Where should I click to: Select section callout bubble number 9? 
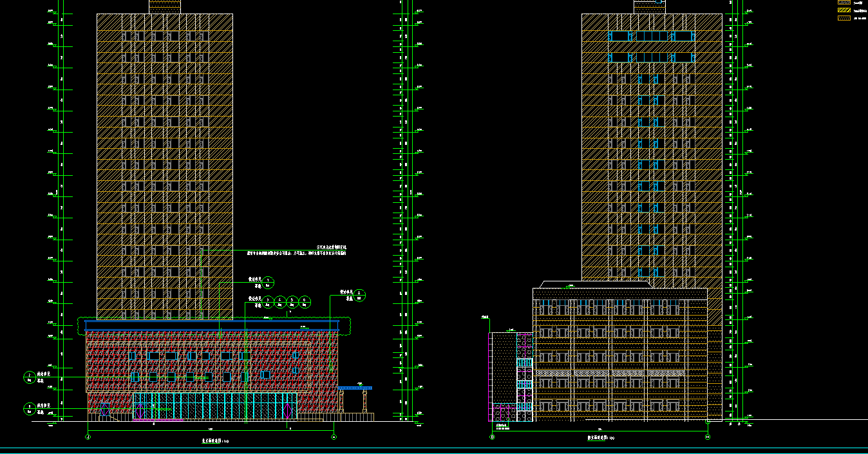pos(30,408)
